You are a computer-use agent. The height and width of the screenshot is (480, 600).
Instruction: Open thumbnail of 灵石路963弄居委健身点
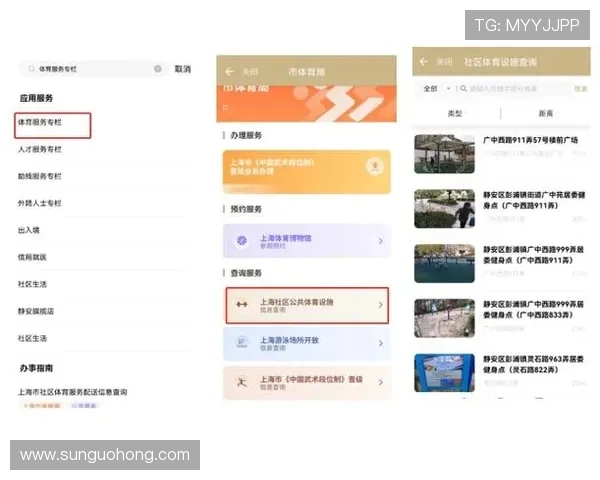(444, 373)
